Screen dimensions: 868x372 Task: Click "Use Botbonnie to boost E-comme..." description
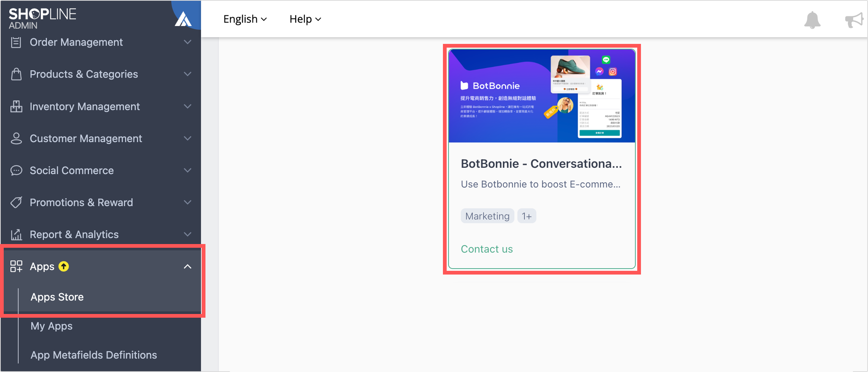pos(540,184)
